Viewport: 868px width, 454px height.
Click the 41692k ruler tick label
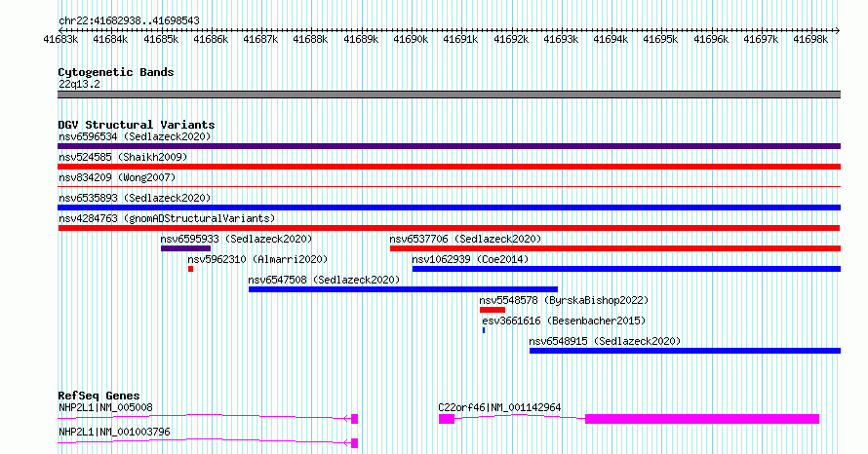pyautogui.click(x=510, y=39)
